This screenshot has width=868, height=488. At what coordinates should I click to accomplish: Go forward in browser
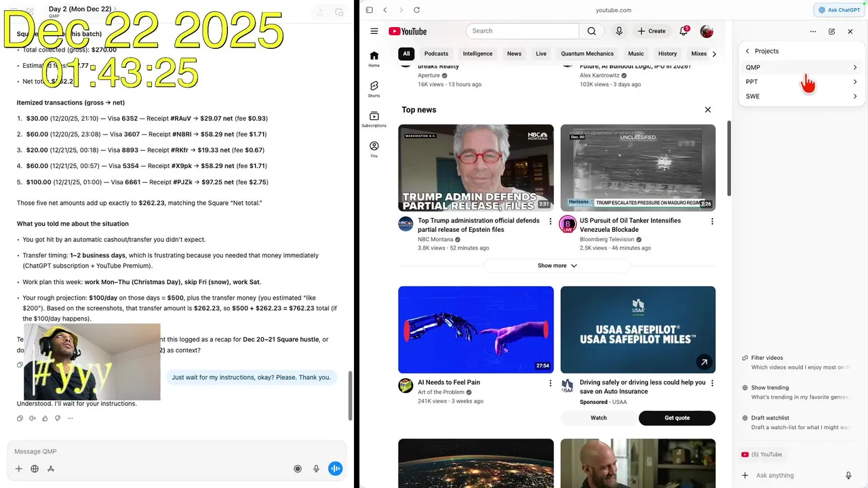point(401,10)
